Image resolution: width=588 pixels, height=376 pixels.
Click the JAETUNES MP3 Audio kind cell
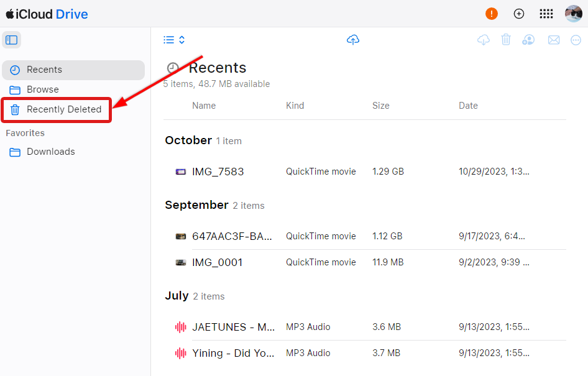pyautogui.click(x=308, y=327)
